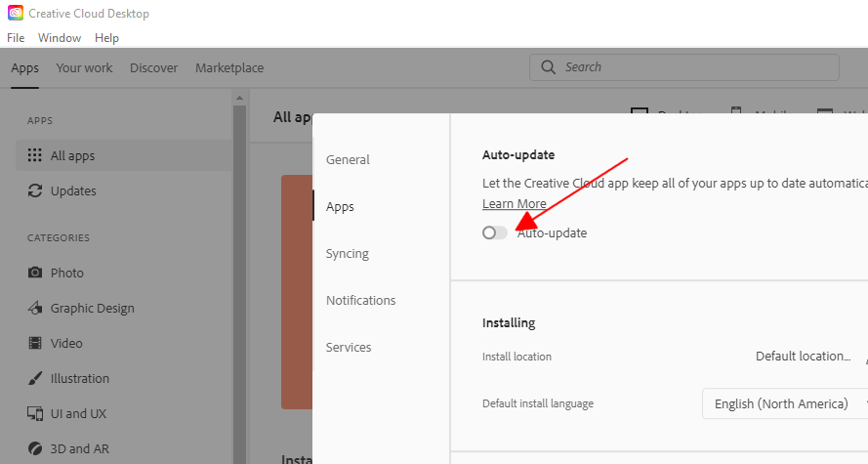Click the Updates refresh icon
Screen dimensions: 868x464
tap(35, 190)
